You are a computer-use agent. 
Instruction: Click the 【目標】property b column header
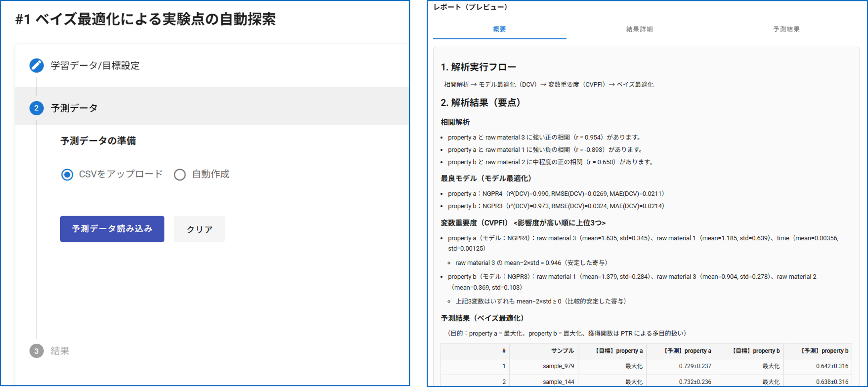[756, 351]
